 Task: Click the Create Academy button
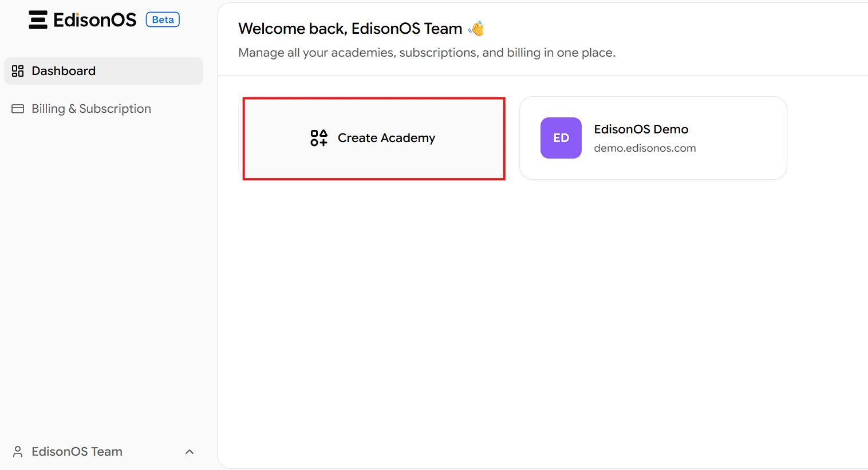[x=373, y=138]
